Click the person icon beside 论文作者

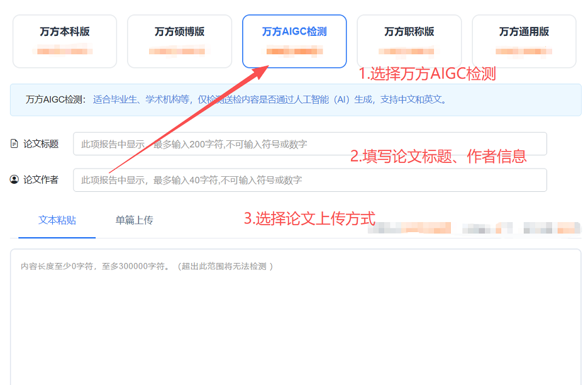point(13,180)
